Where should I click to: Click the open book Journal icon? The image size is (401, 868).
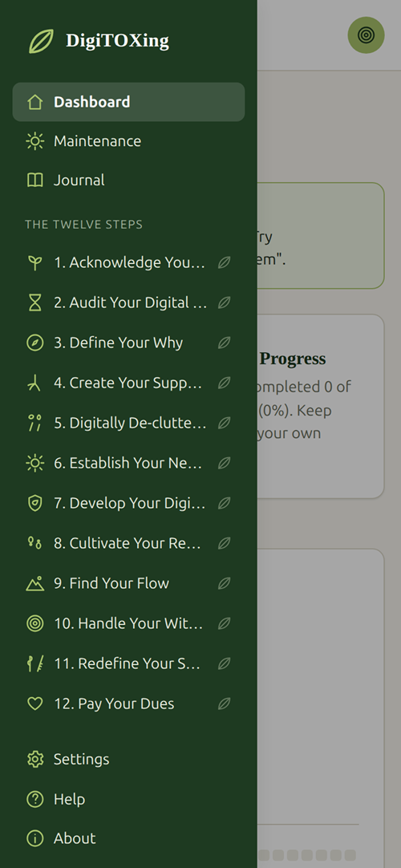click(x=34, y=180)
